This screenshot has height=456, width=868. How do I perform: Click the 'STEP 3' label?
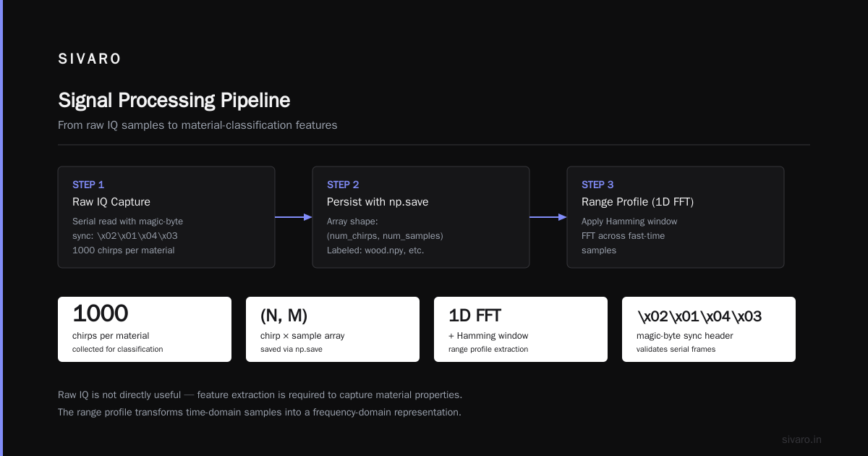(597, 185)
